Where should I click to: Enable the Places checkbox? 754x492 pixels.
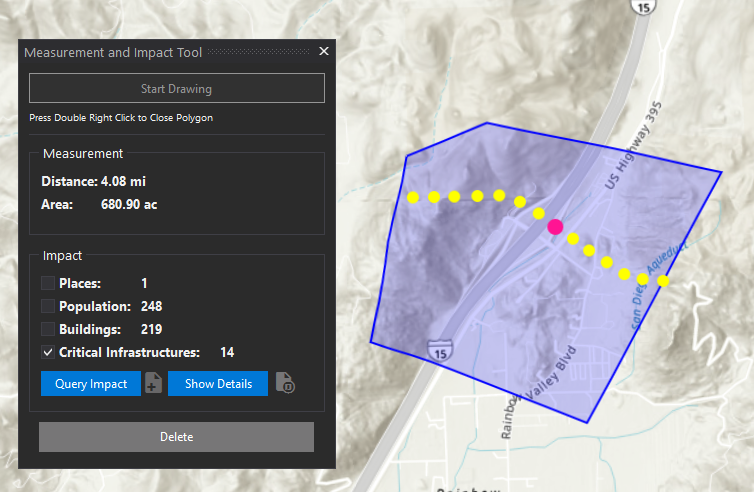pyautogui.click(x=48, y=283)
